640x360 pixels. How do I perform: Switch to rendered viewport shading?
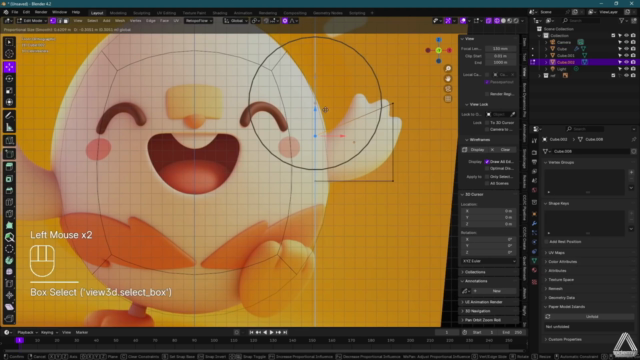[516, 21]
